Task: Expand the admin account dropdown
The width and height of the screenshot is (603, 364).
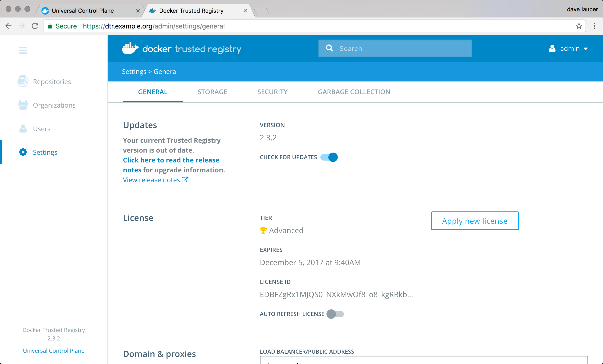Action: click(x=586, y=49)
